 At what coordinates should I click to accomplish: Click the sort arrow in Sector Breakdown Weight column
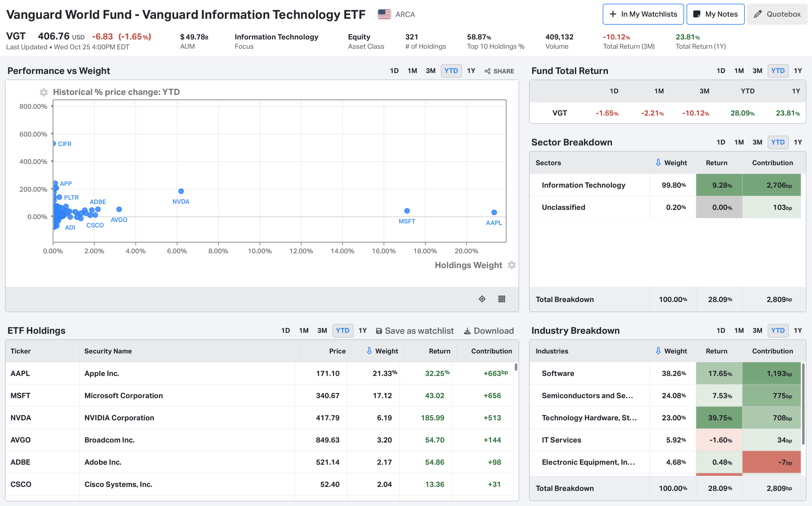[x=658, y=163]
